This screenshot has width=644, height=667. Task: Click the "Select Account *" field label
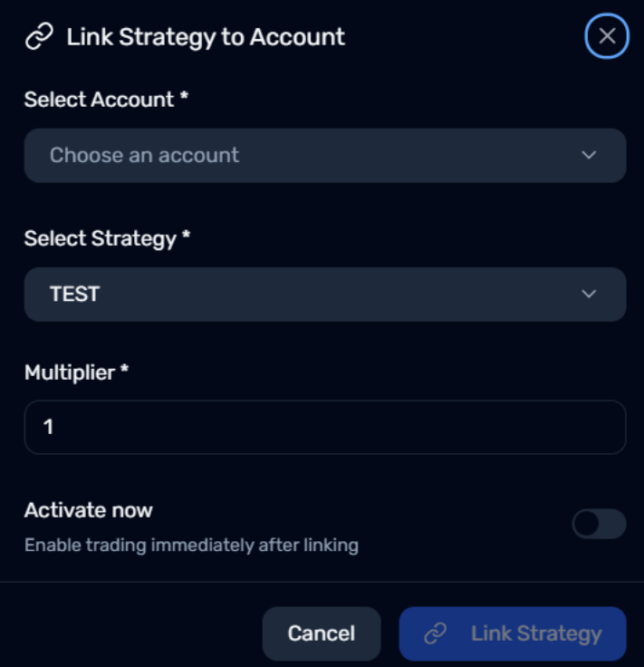point(106,100)
